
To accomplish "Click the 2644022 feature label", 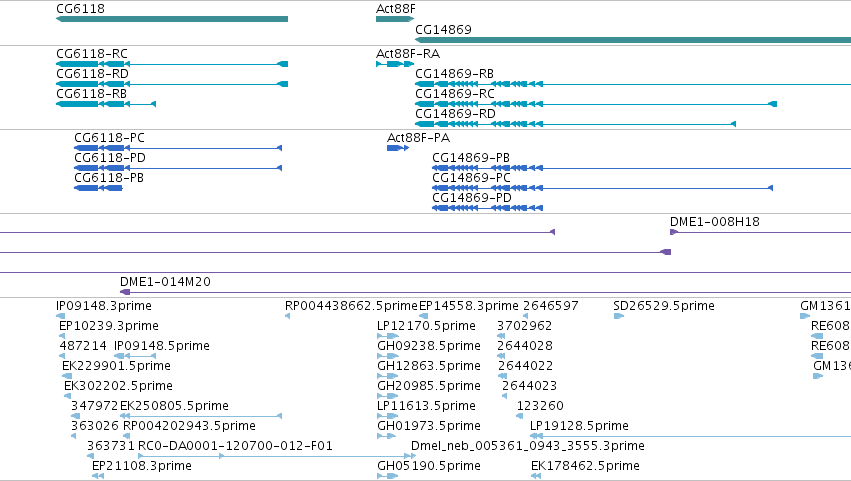I will pos(526,366).
